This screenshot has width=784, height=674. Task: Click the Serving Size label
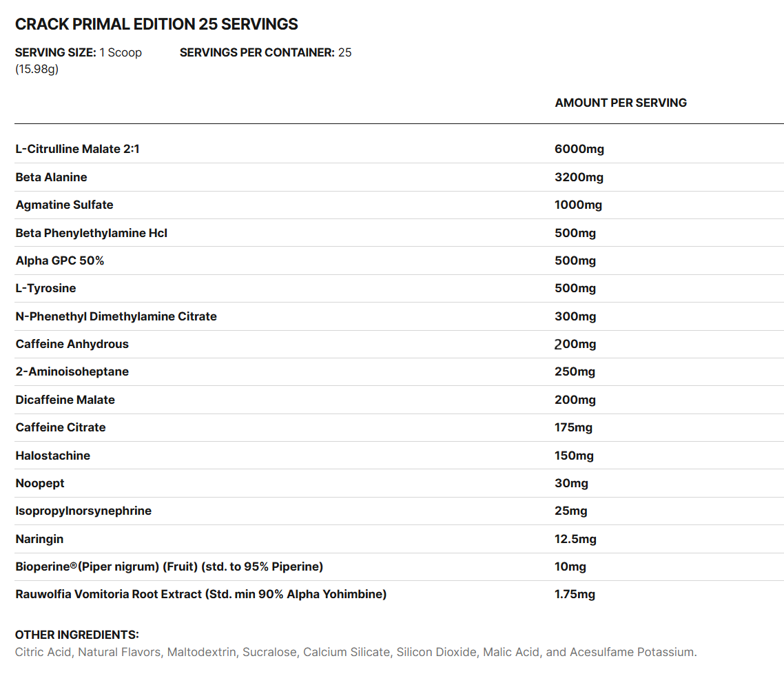(x=55, y=52)
